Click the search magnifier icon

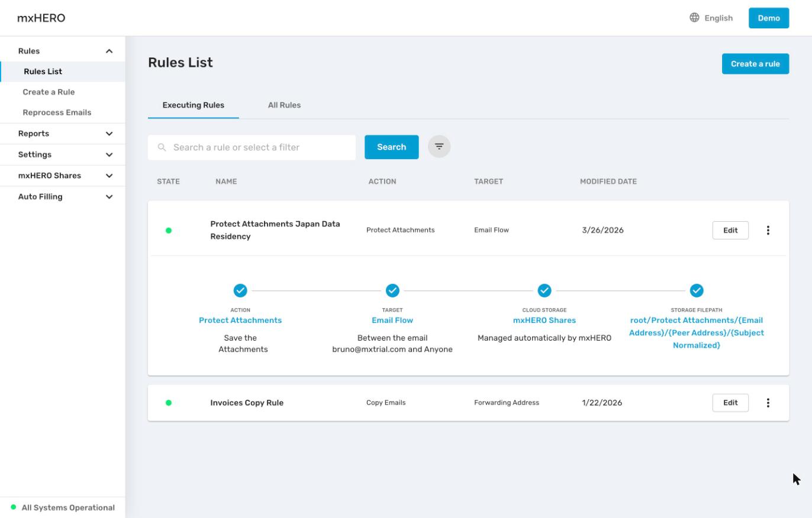pyautogui.click(x=162, y=147)
